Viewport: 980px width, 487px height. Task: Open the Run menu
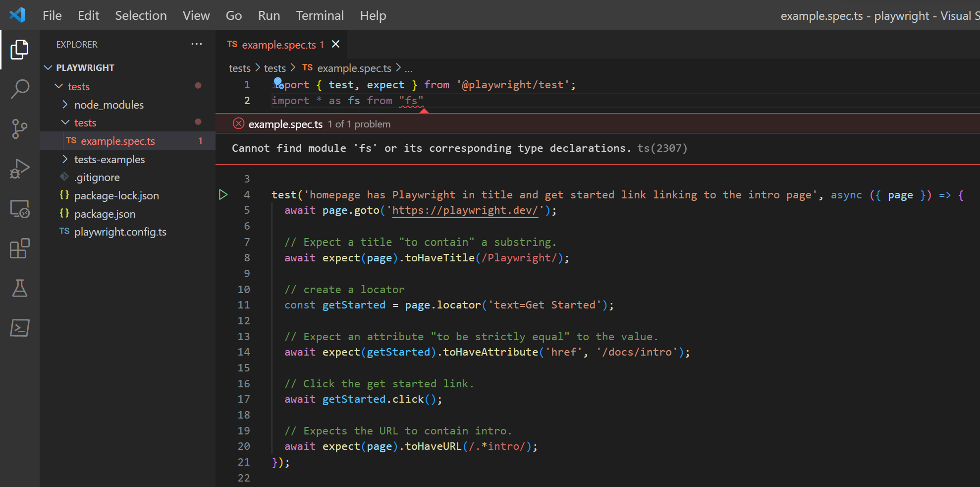click(x=269, y=15)
